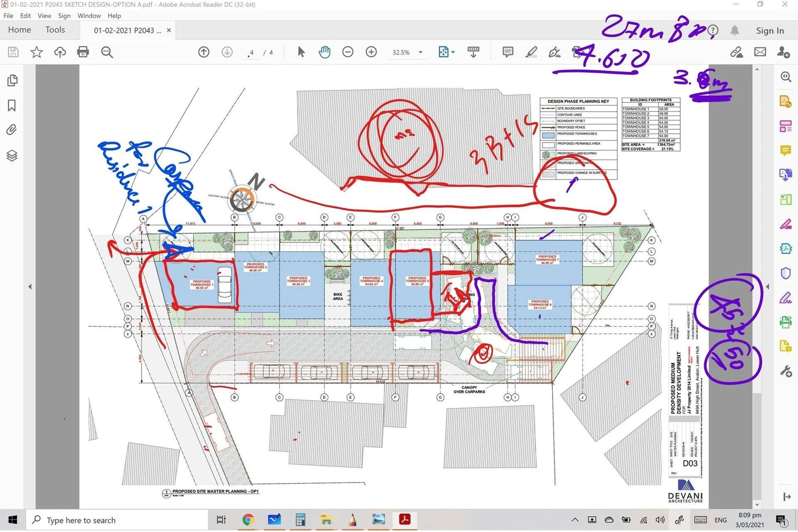Viewport: 798px width, 532px height.
Task: Open the zoom level 32.5% dropdown
Action: click(x=421, y=52)
